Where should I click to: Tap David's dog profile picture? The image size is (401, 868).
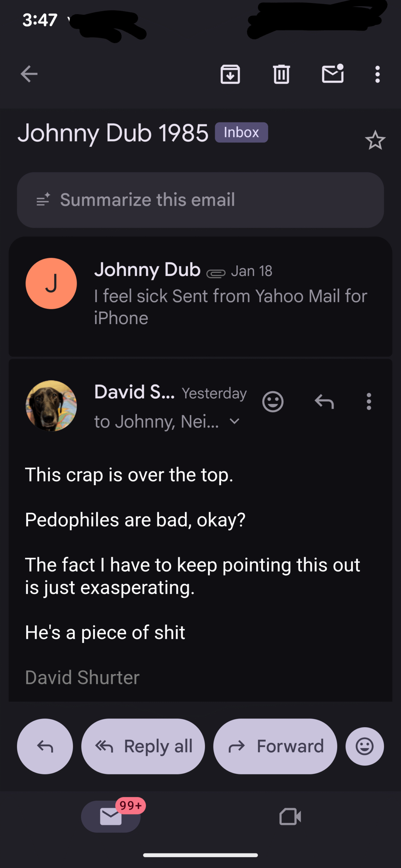pyautogui.click(x=51, y=406)
